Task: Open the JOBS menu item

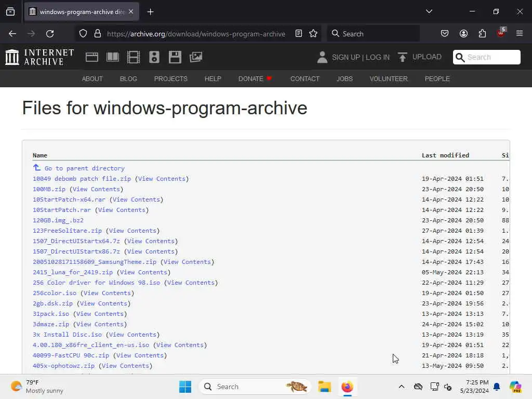Action: pos(344,79)
